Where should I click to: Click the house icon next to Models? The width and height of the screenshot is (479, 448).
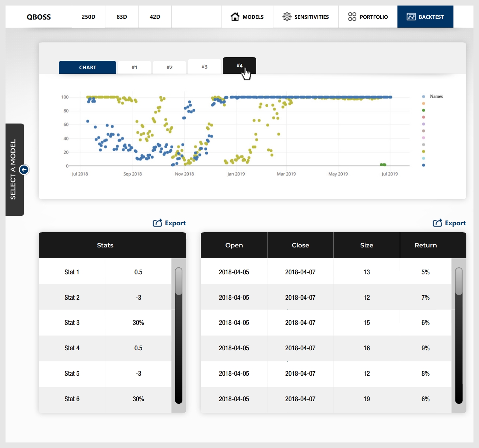235,17
